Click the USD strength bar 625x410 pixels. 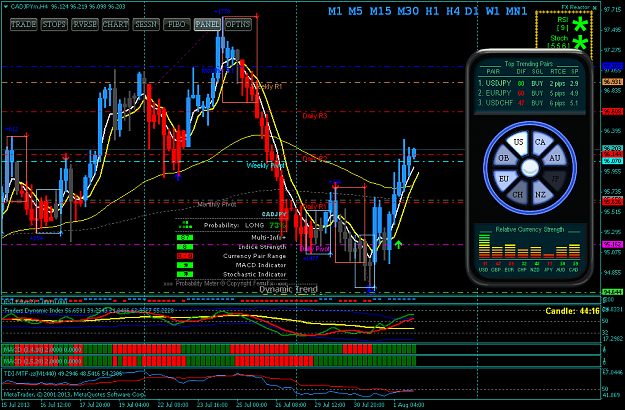[484, 247]
